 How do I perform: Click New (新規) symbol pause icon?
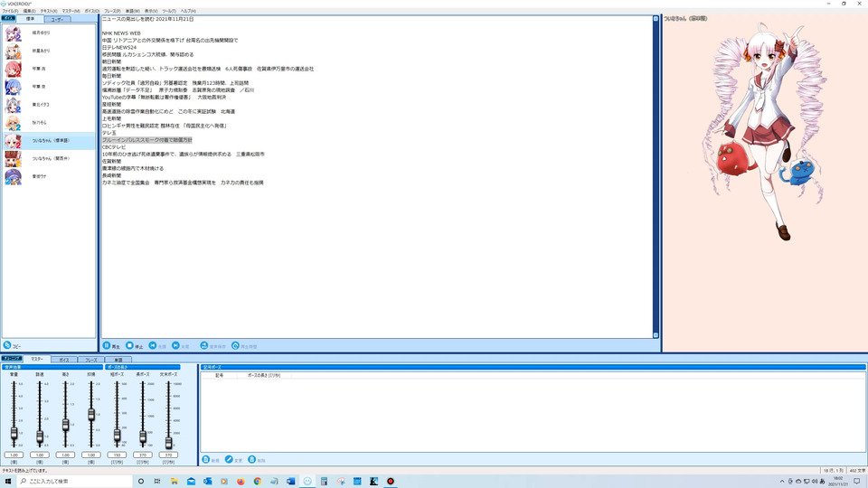206,459
